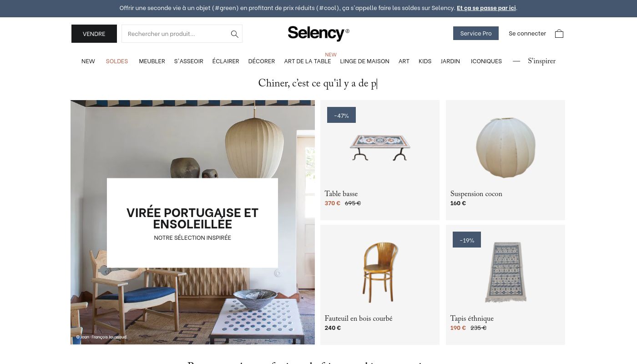Screen dimensions: 637x364
Task: Open the Virée portugaise et ensoleillée banner
Action: pos(192,222)
